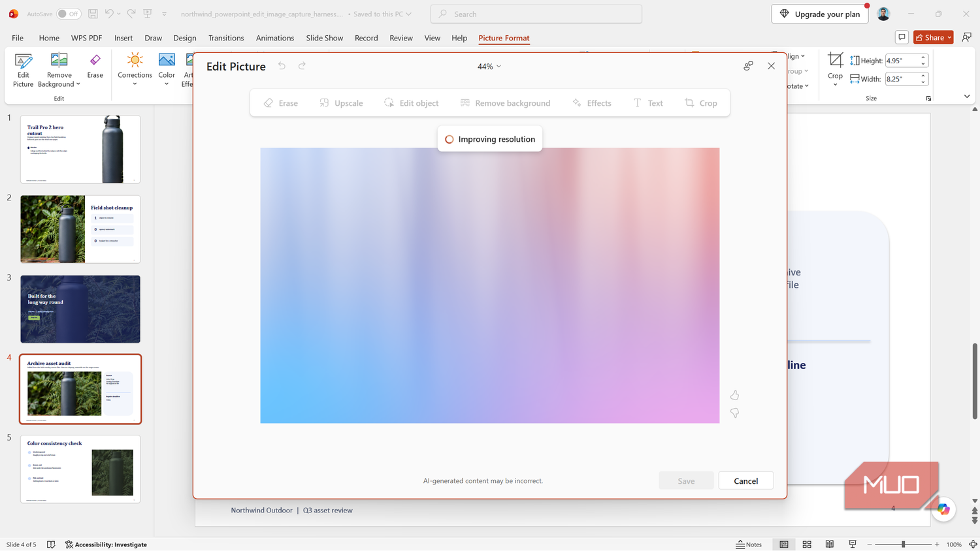Open the Transitions tab

pyautogui.click(x=226, y=38)
